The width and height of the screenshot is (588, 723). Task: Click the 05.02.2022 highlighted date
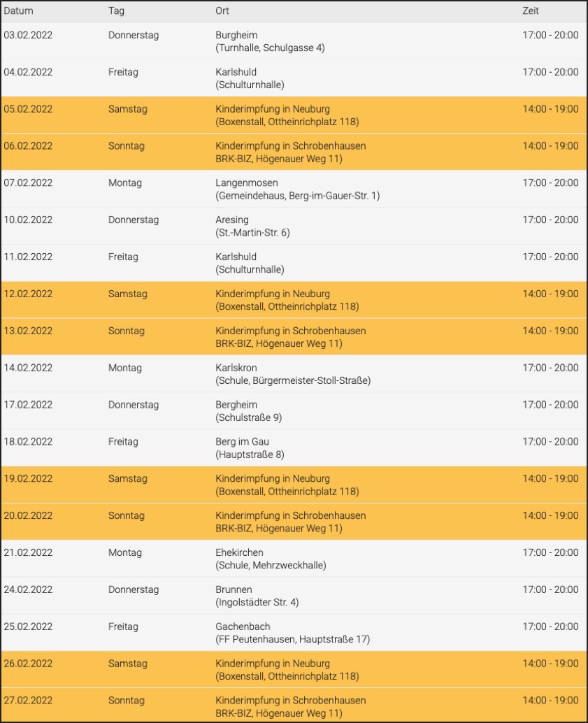click(x=28, y=109)
